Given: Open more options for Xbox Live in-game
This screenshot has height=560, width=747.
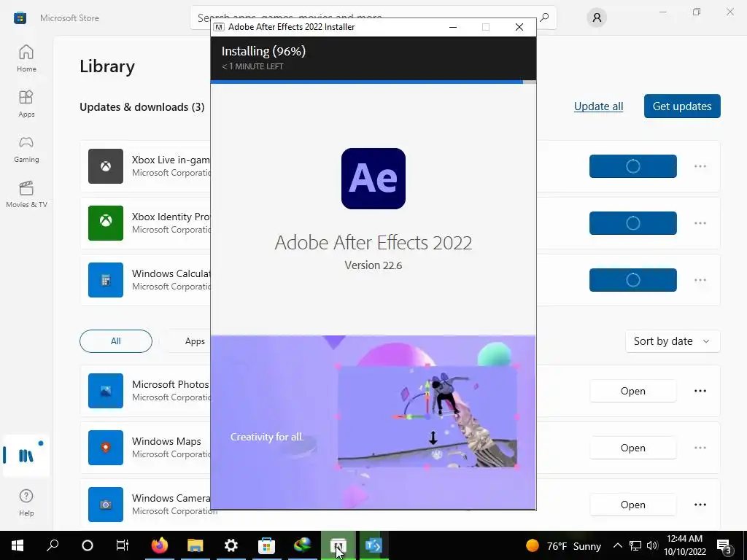Looking at the screenshot, I should pos(700,166).
